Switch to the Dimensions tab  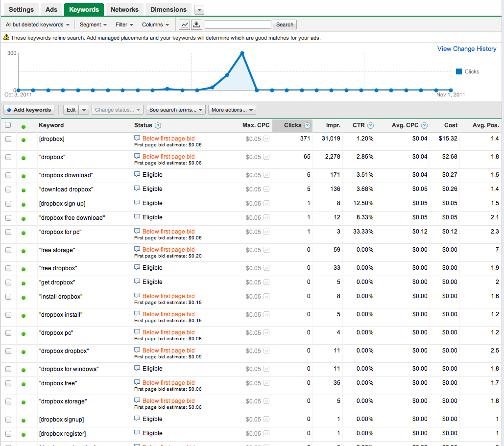pyautogui.click(x=168, y=10)
